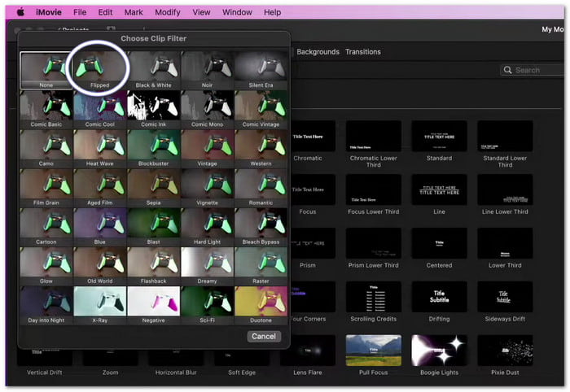Open the File menu
570x392 pixels.
tap(80, 12)
